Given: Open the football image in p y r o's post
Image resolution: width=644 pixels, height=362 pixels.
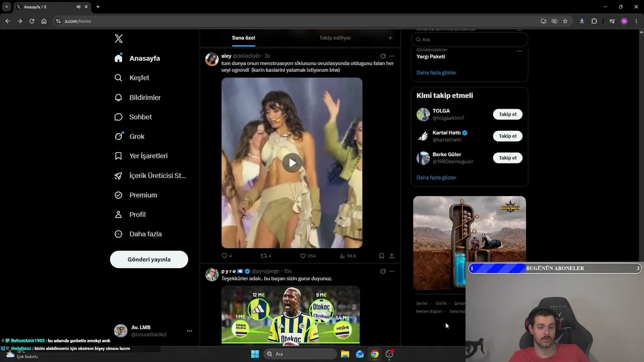Looking at the screenshot, I should [291, 315].
